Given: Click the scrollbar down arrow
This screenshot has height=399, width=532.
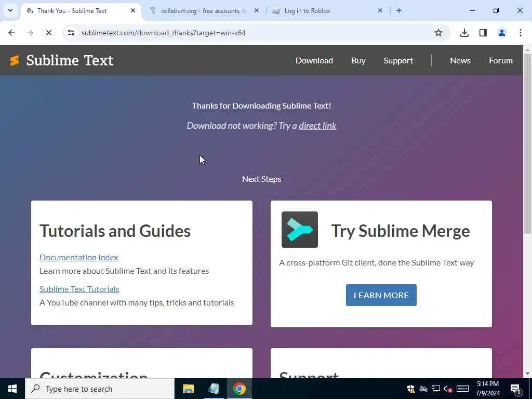Looking at the screenshot, I should (x=527, y=374).
